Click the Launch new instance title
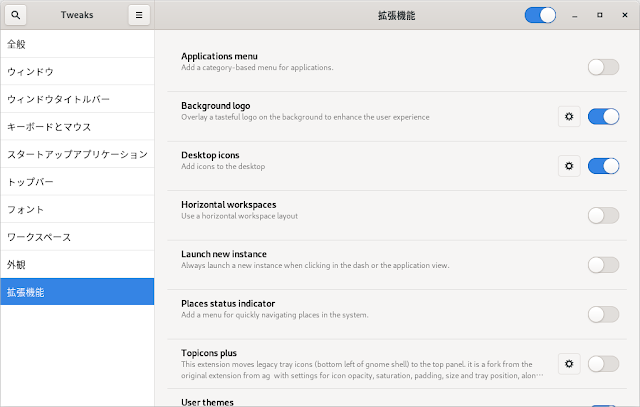 [x=224, y=254]
